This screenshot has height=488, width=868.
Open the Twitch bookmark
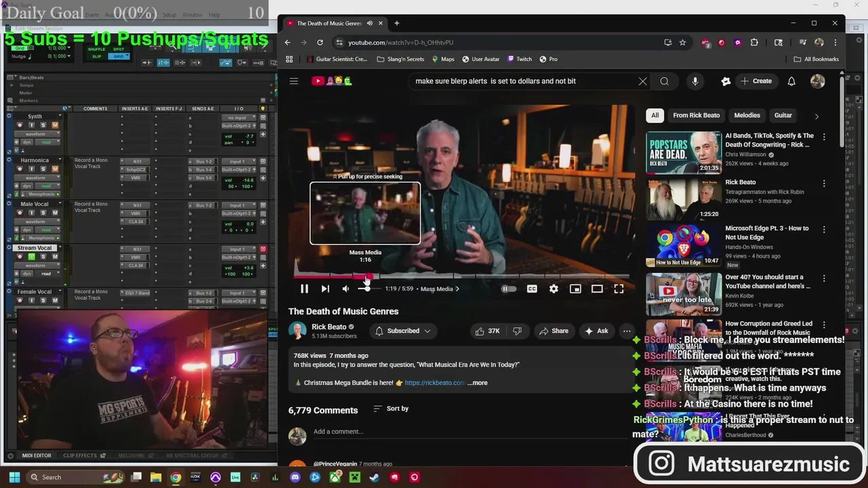[519, 59]
